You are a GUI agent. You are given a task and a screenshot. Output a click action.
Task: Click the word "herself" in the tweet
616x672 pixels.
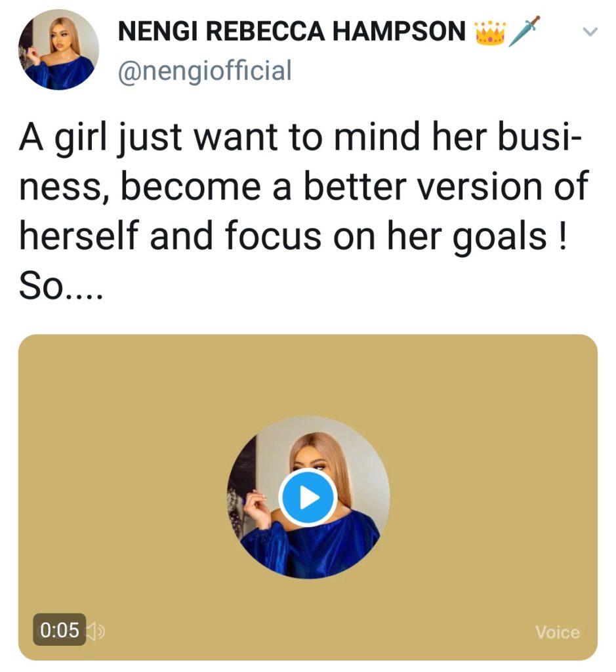77,236
